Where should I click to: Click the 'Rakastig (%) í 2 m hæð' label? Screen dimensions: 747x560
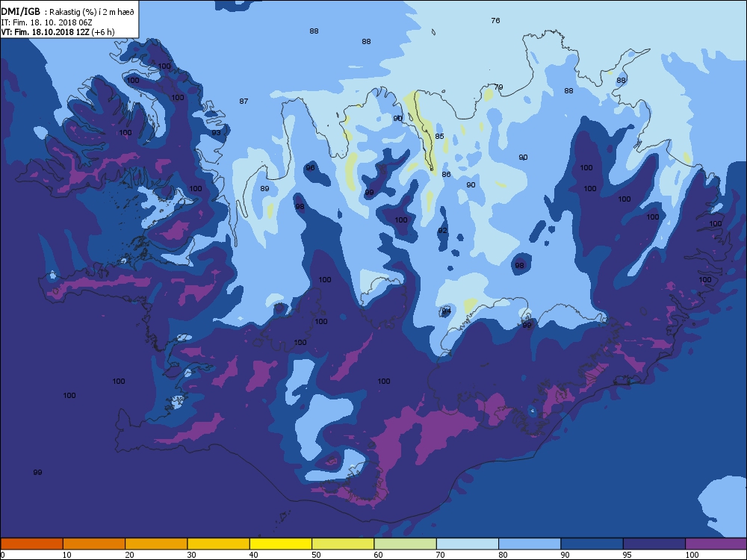pyautogui.click(x=91, y=12)
